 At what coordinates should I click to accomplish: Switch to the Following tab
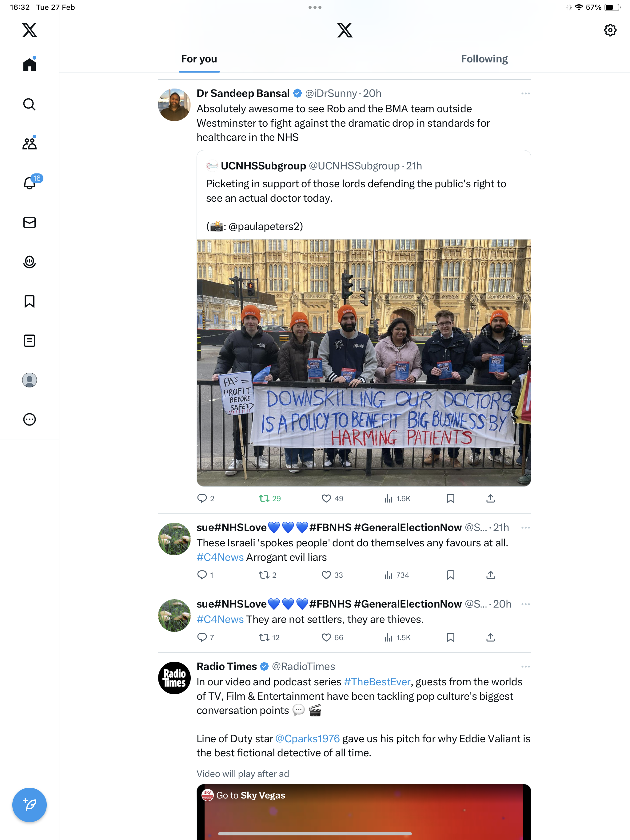[x=484, y=59]
